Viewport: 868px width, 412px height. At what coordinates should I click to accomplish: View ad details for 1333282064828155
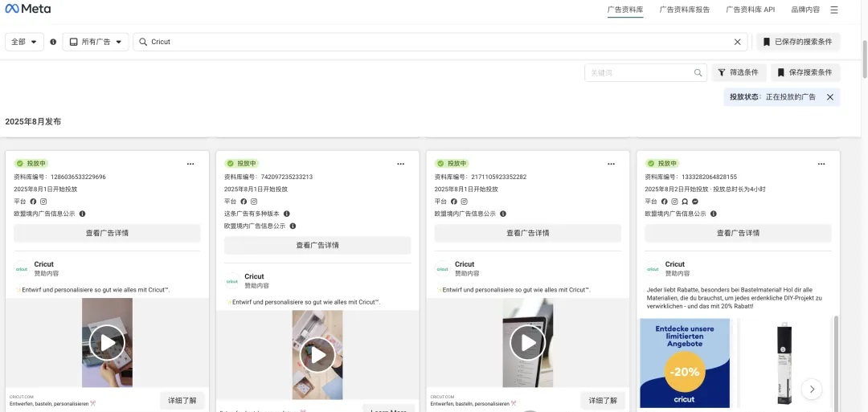tap(738, 233)
